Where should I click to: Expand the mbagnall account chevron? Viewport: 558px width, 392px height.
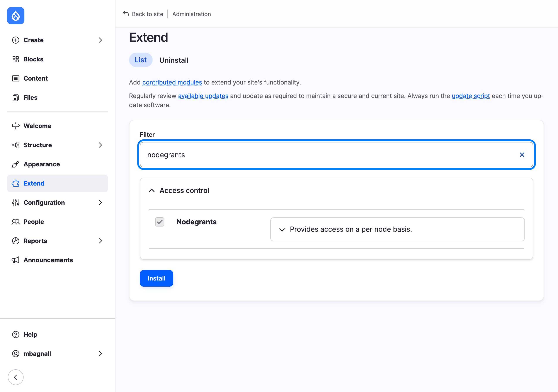click(100, 354)
